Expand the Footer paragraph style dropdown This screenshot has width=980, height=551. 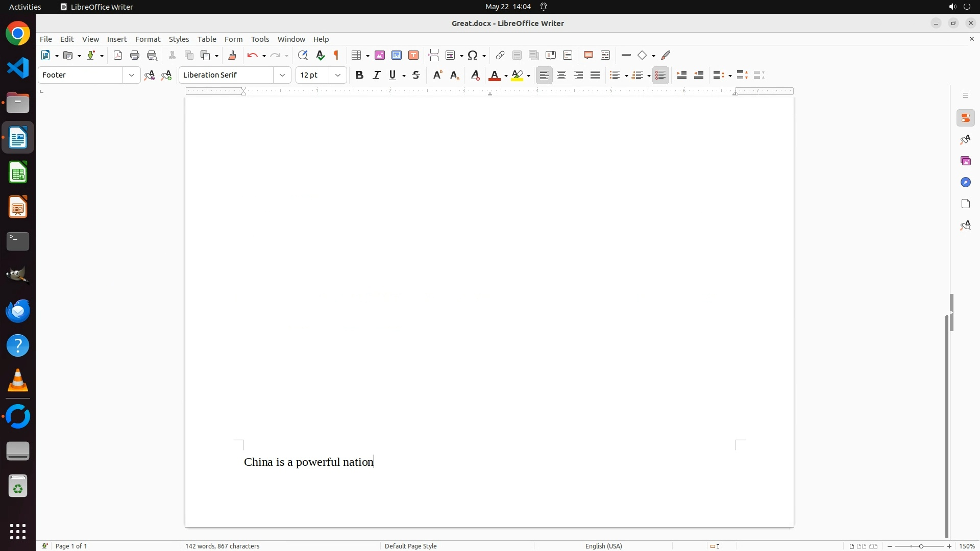click(132, 75)
